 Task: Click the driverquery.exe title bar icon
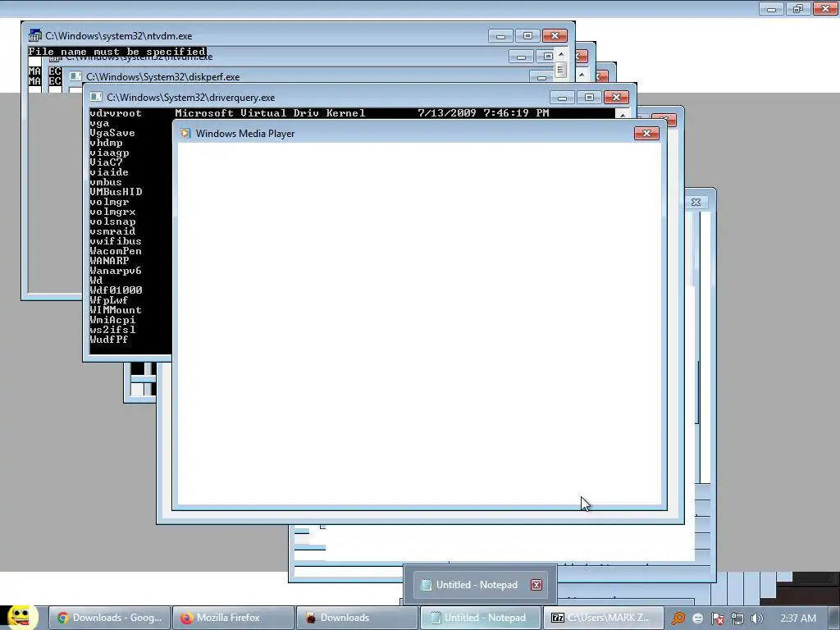(x=96, y=97)
